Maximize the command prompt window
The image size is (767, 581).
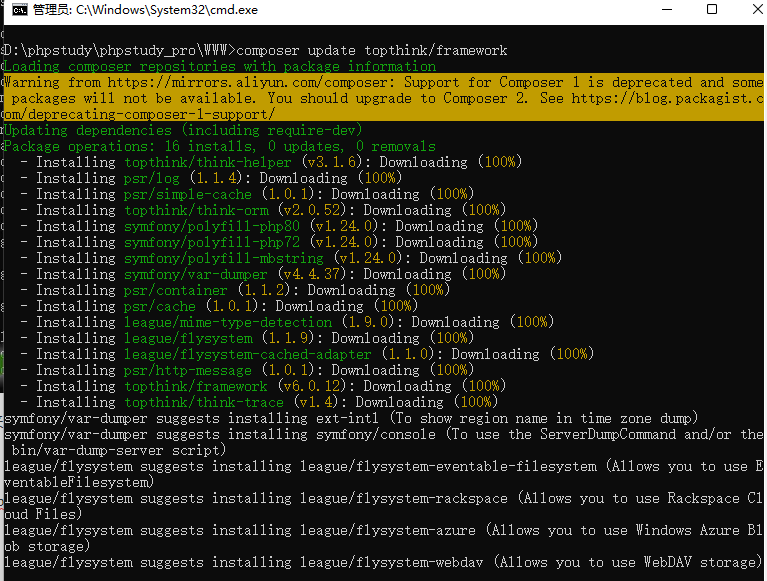point(712,10)
